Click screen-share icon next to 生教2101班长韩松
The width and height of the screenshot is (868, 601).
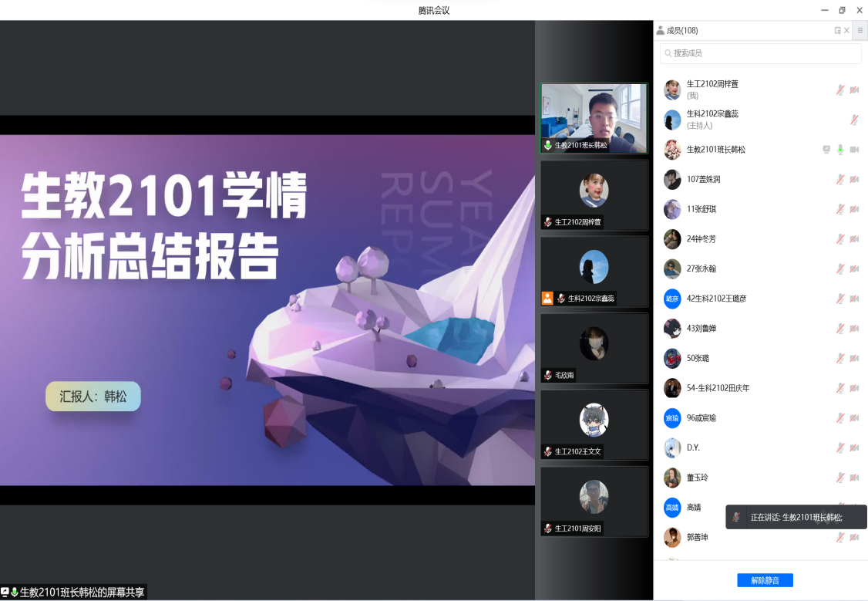(x=826, y=150)
